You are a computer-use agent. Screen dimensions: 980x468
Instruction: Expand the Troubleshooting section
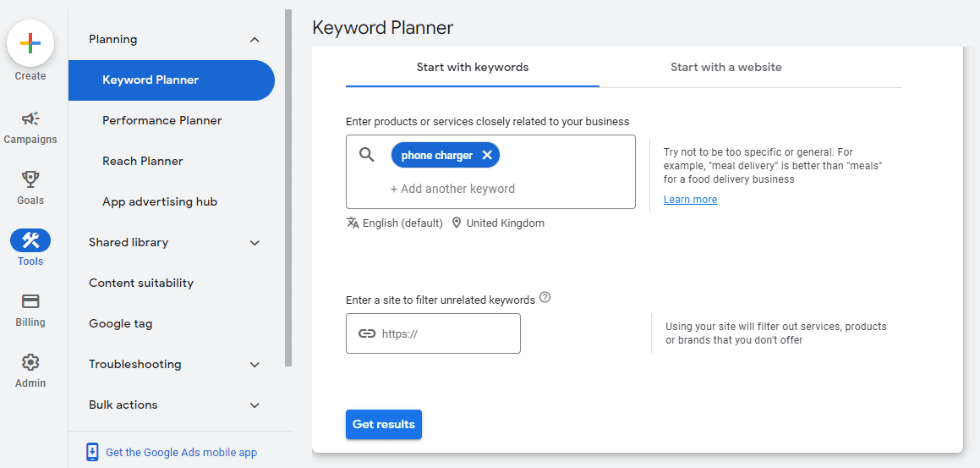pyautogui.click(x=255, y=364)
